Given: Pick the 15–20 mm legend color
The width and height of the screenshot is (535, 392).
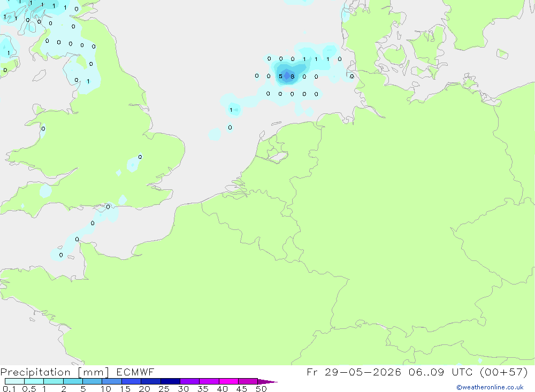Looking at the screenshot, I should point(132,381).
